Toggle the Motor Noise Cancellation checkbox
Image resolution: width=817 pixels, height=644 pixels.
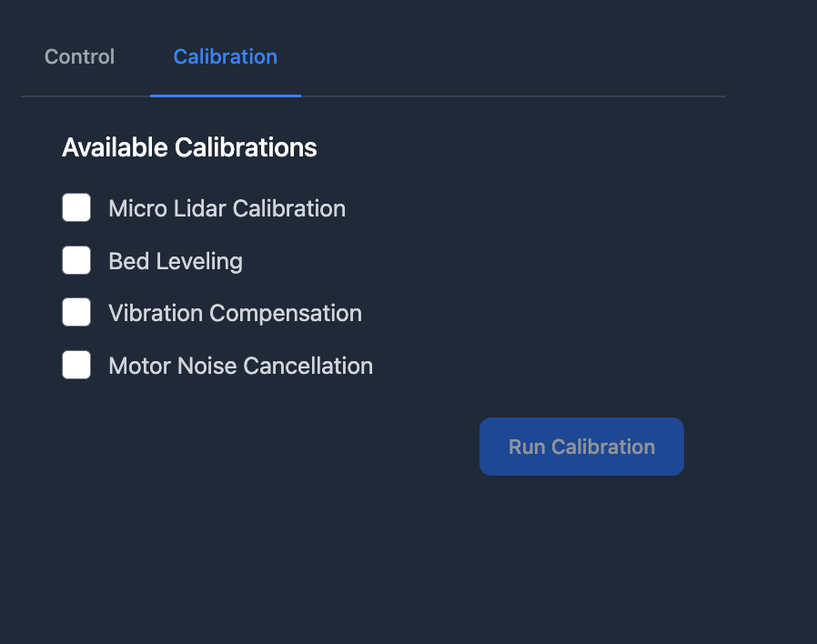pyautogui.click(x=76, y=366)
